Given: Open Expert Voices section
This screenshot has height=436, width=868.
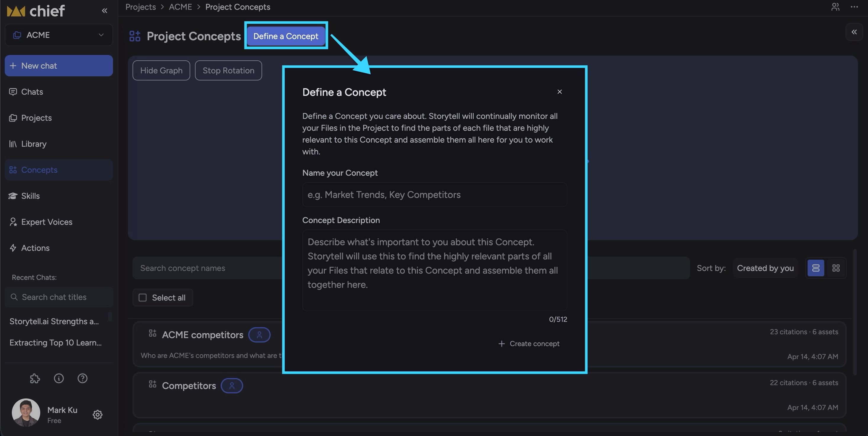Looking at the screenshot, I should [x=59, y=222].
